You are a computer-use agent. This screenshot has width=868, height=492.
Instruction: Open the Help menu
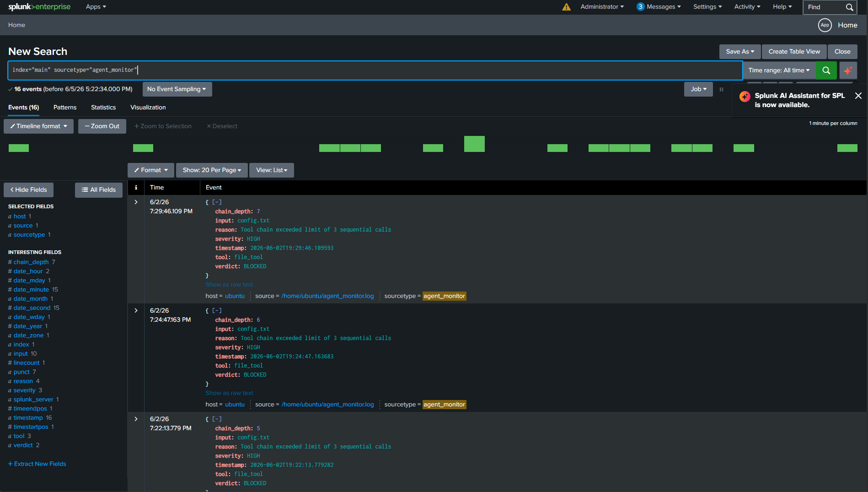click(x=782, y=7)
